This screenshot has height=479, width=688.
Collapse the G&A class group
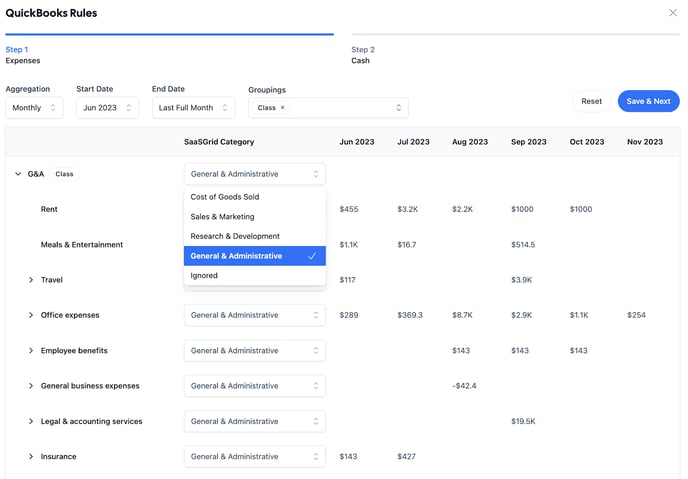[x=18, y=174]
